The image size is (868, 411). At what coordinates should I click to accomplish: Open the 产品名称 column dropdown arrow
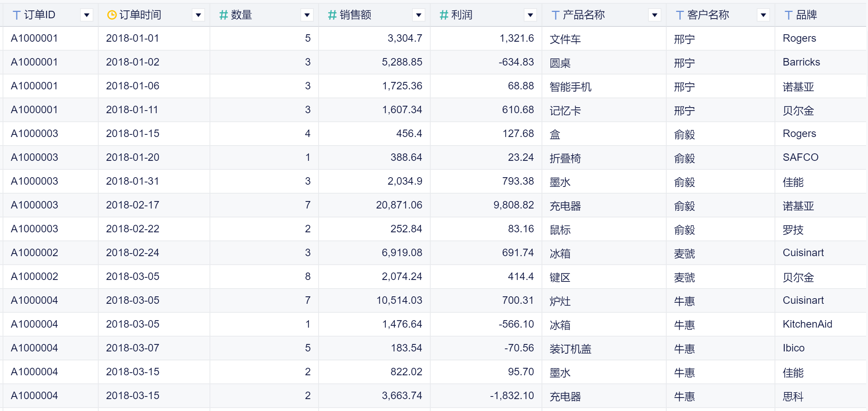[x=655, y=15]
